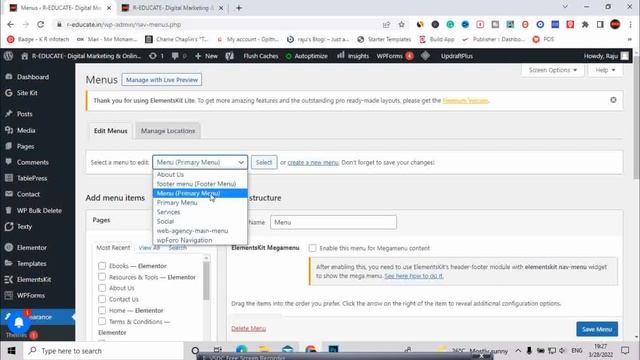Open Texty plugin menu
Viewport: 640px width, 360px height.
coord(24,227)
